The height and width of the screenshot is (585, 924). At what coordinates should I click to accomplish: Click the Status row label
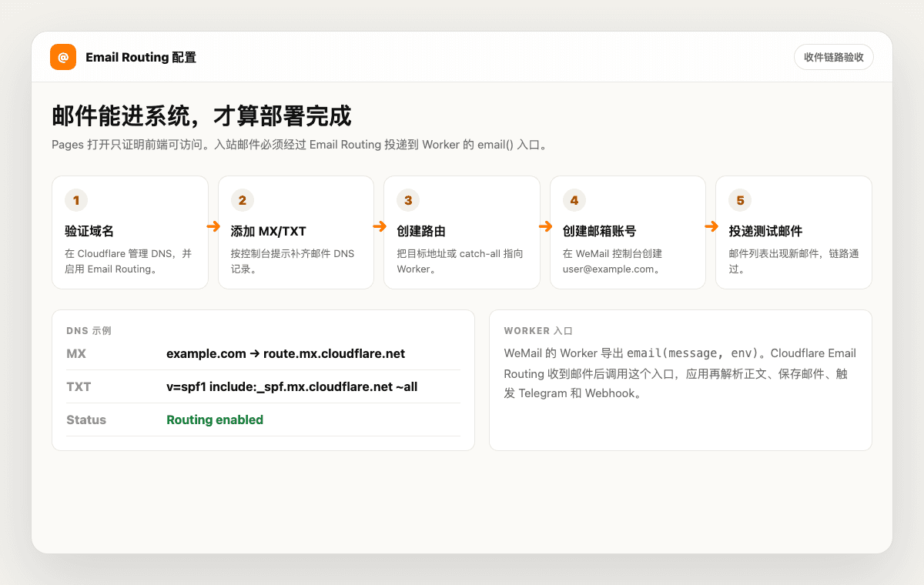86,420
